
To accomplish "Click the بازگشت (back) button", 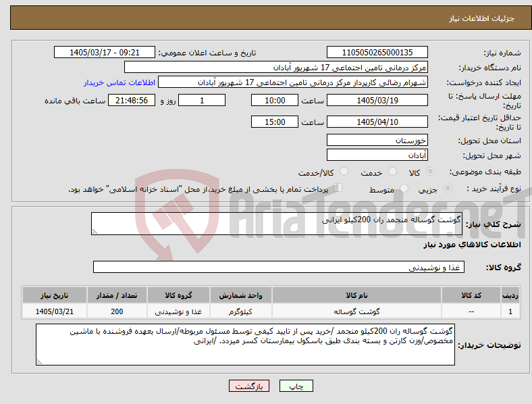I will pyautogui.click(x=249, y=386).
